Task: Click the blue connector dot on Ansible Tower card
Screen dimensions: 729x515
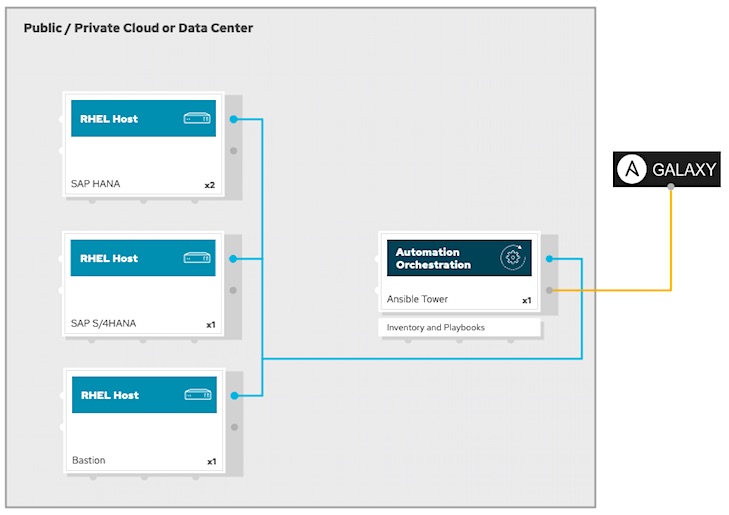Action: [550, 258]
